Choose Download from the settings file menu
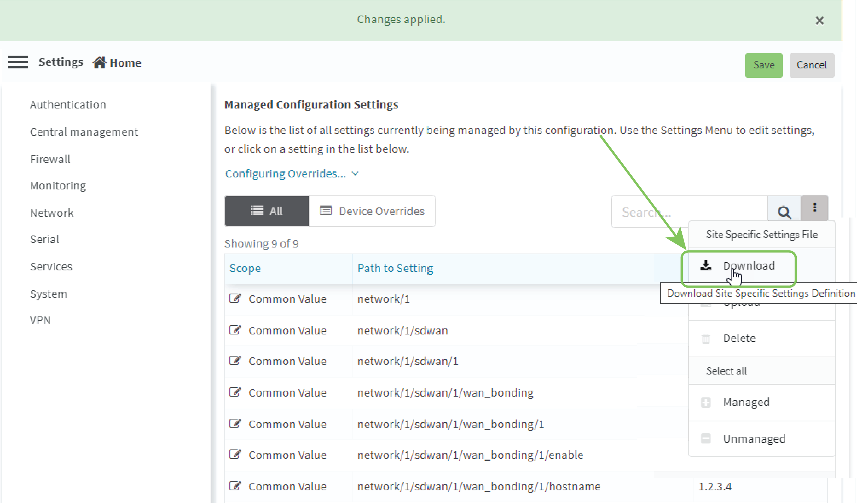This screenshot has width=857, height=504. [748, 265]
